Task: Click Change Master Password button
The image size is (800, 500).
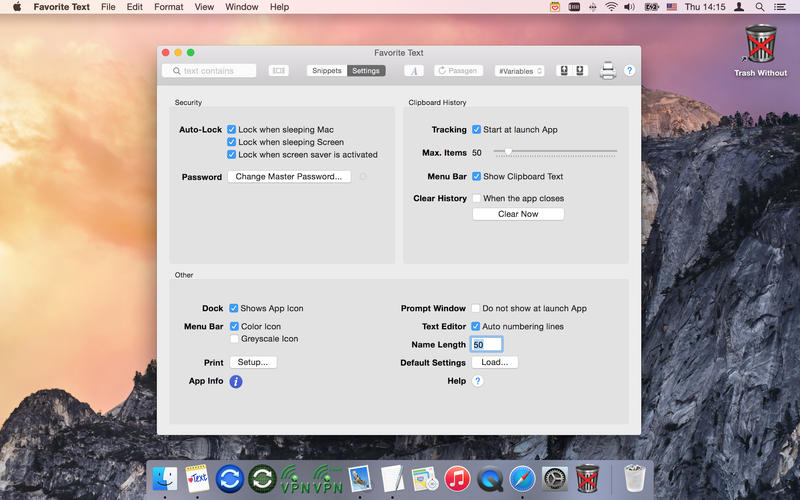Action: pos(289,177)
